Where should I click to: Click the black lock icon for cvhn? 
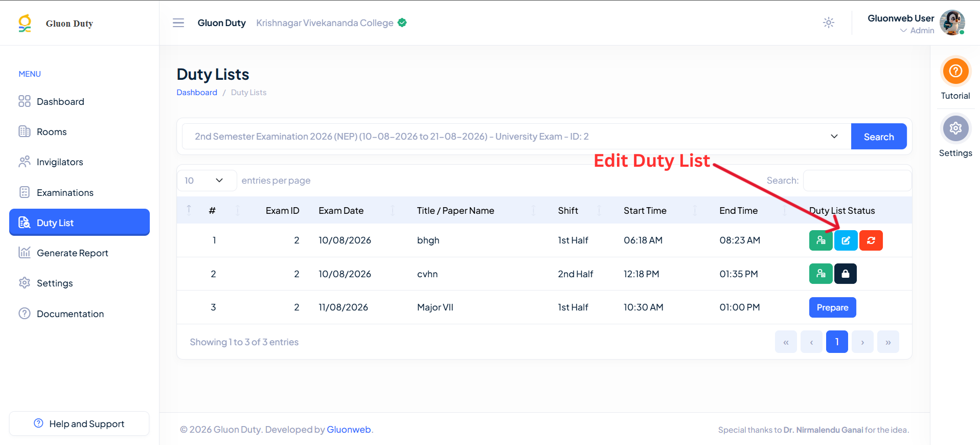(846, 274)
